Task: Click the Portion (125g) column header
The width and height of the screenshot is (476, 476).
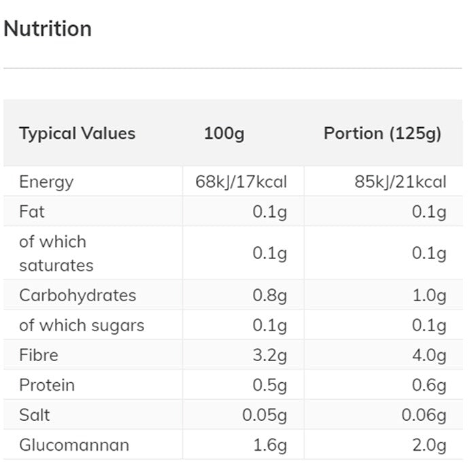Action: point(382,133)
